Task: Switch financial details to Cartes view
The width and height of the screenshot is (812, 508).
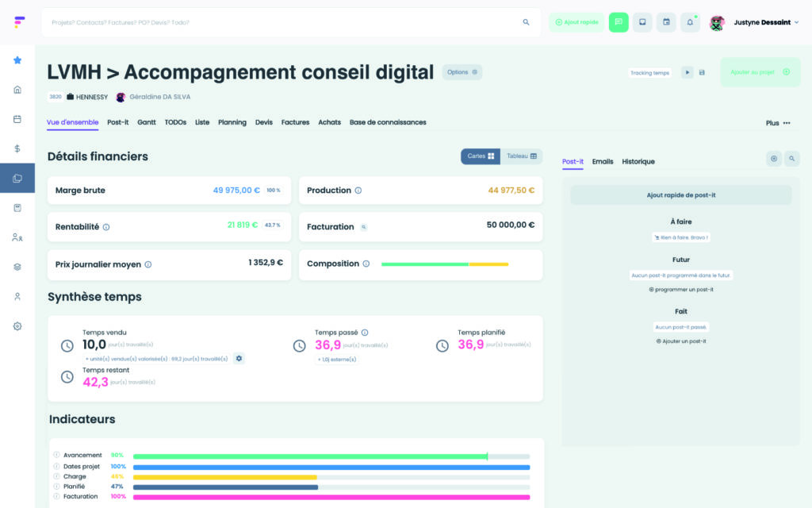Action: pyautogui.click(x=481, y=156)
